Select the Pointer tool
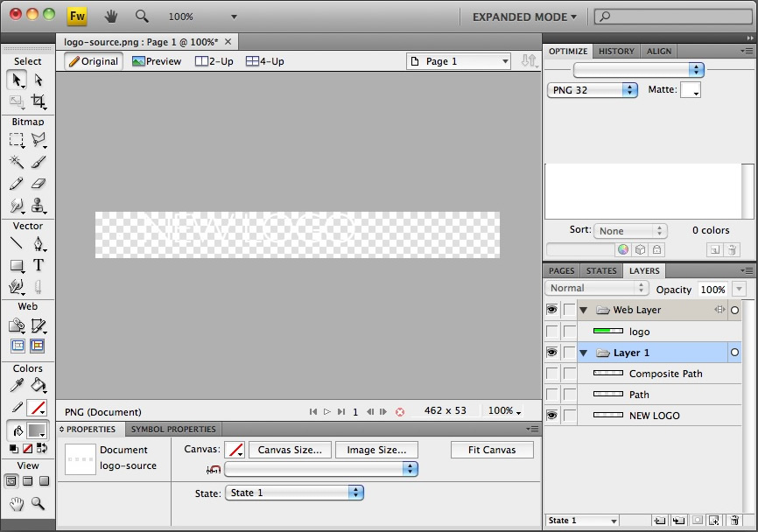The width and height of the screenshot is (758, 532). point(17,80)
